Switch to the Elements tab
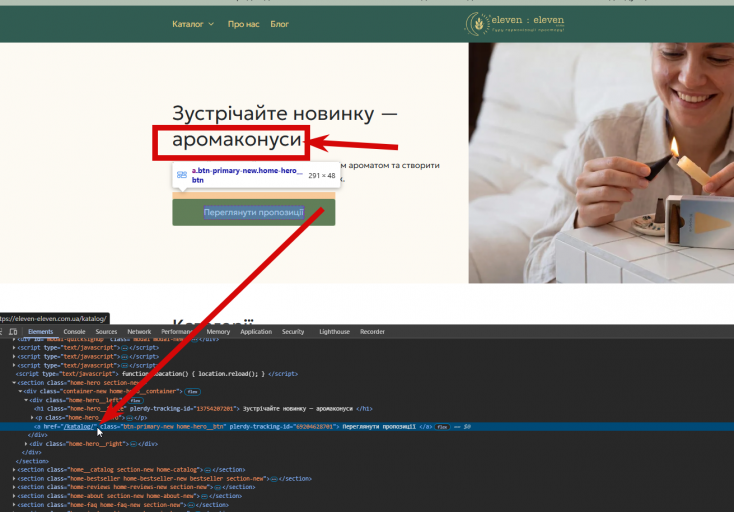This screenshot has height=512, width=734. tap(40, 331)
